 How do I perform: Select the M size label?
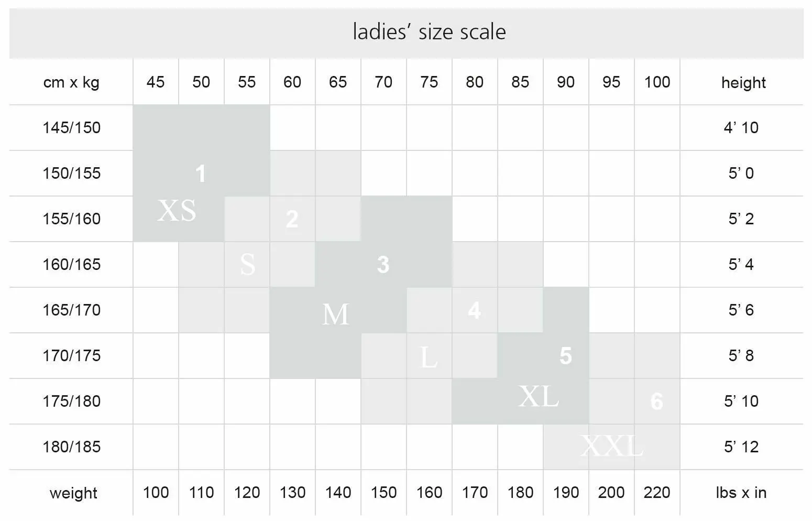coord(335,314)
